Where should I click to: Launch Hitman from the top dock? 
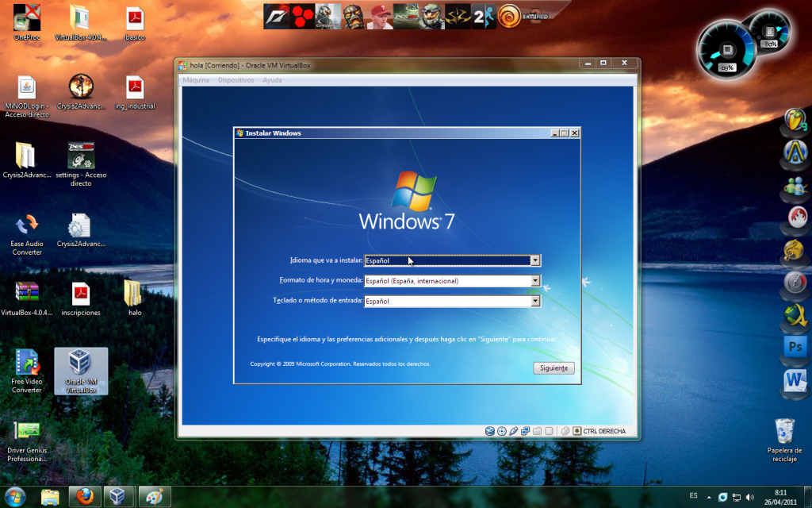coord(458,17)
